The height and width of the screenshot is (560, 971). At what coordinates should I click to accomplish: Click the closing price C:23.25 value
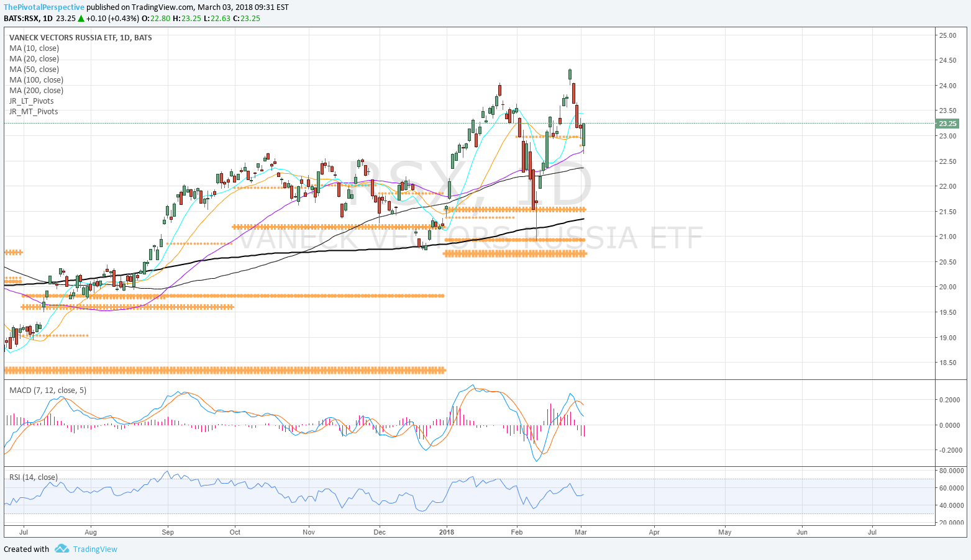click(247, 19)
